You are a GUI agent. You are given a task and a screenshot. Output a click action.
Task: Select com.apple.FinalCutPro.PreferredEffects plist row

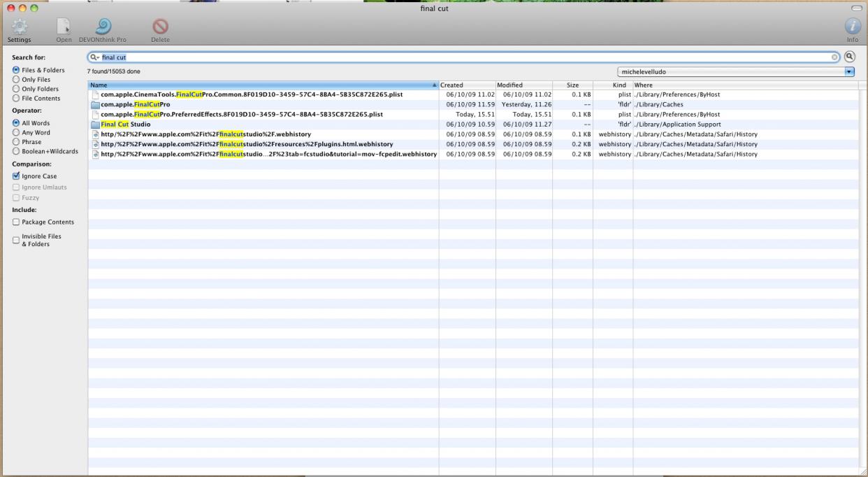[x=473, y=114]
